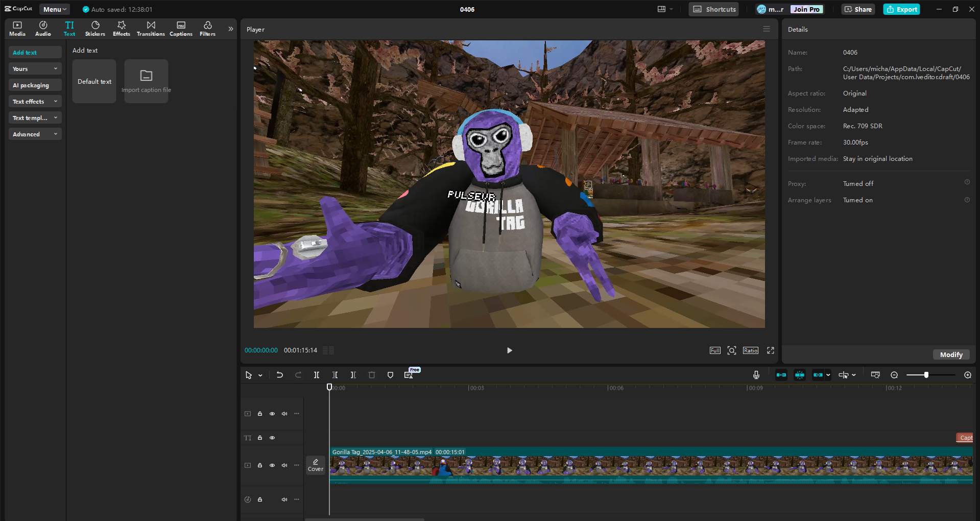Click the Split tool in timeline toolbar
This screenshot has height=521, width=980.
pos(317,375)
